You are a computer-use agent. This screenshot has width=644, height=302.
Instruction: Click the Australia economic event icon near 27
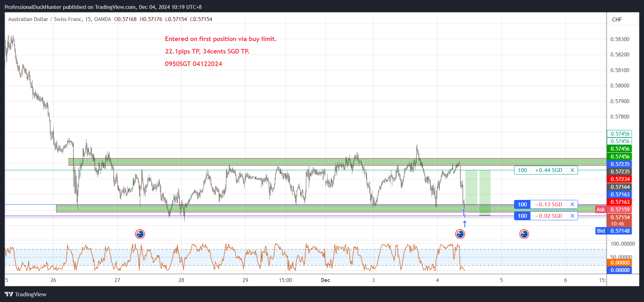tap(140, 234)
